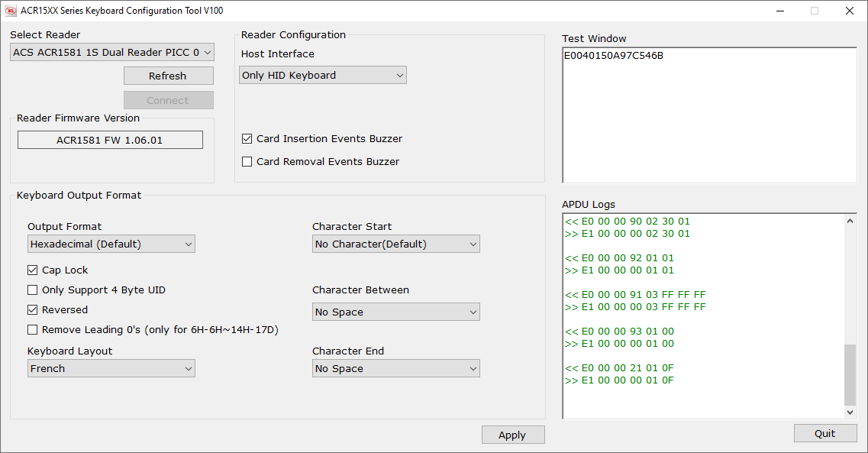The width and height of the screenshot is (868, 453).
Task: Enable Card Removal Events Buzzer checkbox
Action: pos(247,162)
